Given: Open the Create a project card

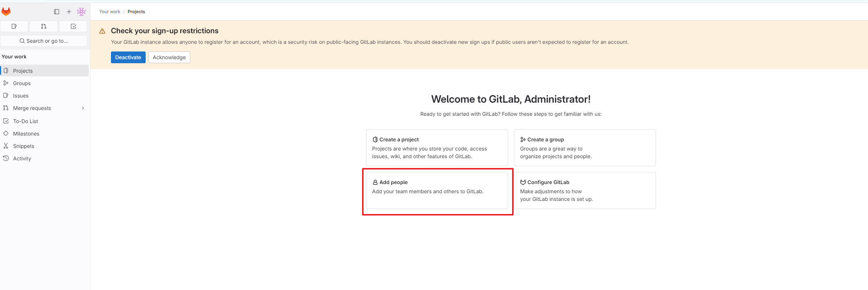Looking at the screenshot, I should [437, 148].
